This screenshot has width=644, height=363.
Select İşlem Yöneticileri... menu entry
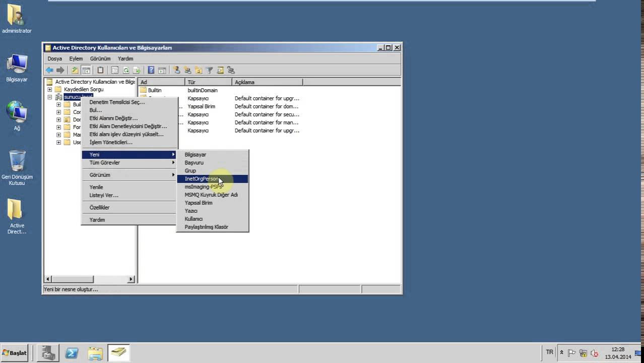click(x=130, y=142)
